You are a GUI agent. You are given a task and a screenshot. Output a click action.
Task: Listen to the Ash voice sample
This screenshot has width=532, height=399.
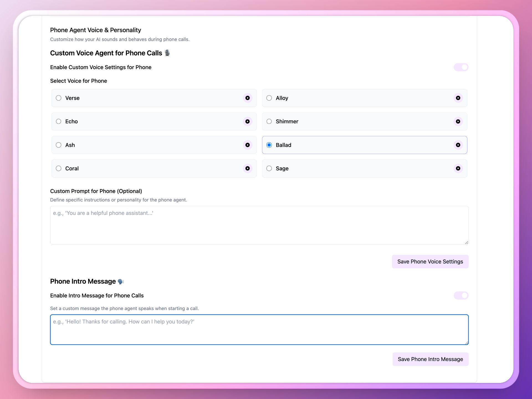pyautogui.click(x=247, y=145)
